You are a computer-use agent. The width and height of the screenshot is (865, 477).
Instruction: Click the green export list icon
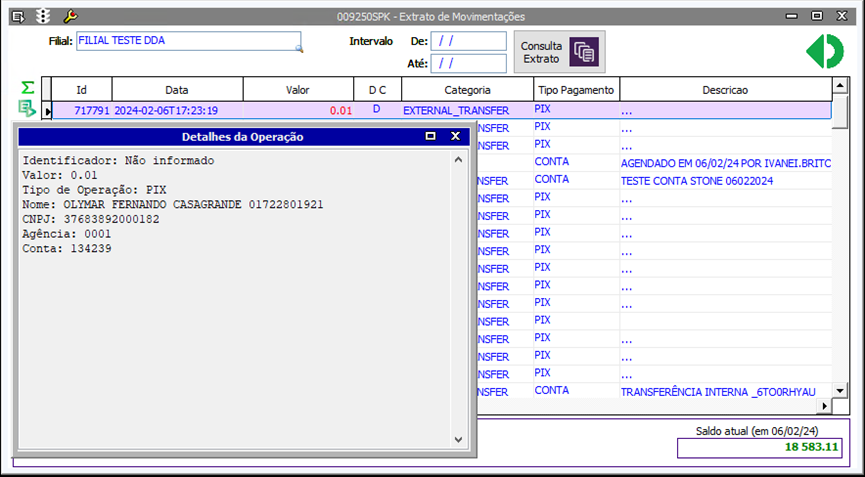pyautogui.click(x=27, y=109)
